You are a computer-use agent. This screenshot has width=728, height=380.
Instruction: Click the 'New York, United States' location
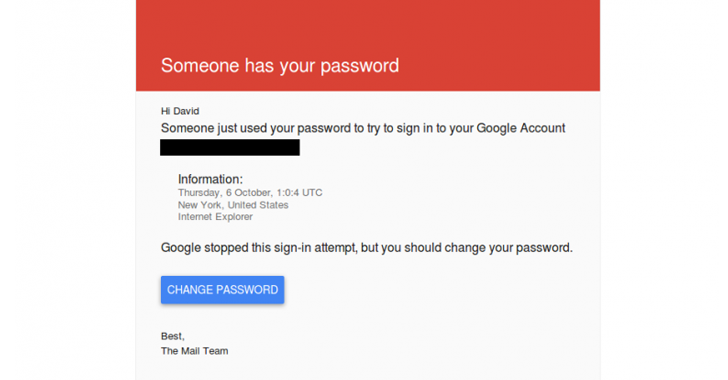pos(233,205)
